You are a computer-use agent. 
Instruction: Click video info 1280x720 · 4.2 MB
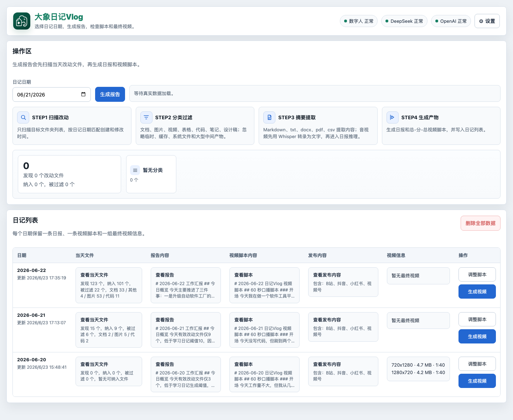[418, 372]
